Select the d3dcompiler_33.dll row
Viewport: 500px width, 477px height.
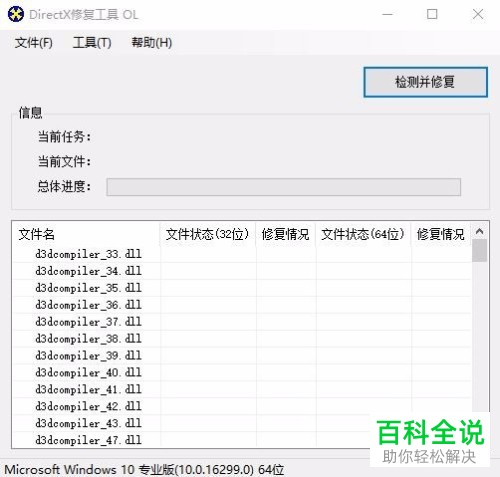click(242, 254)
